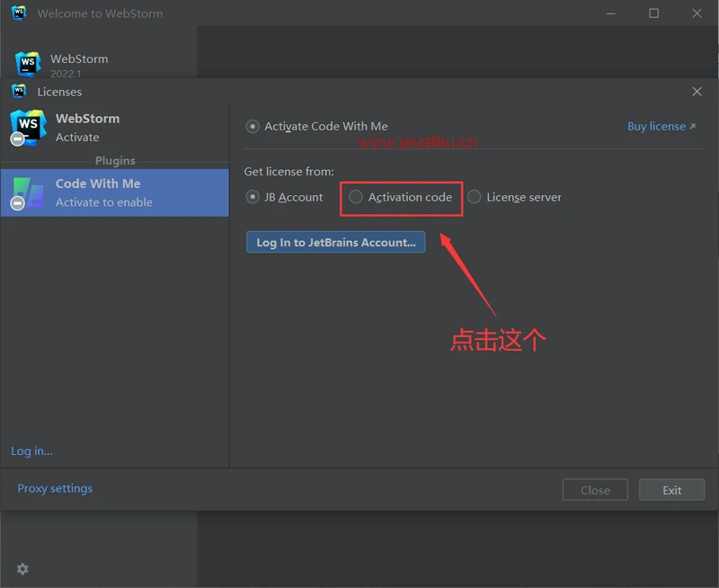This screenshot has height=588, width=719.
Task: Click the greyed-out Close button
Action: click(x=595, y=490)
